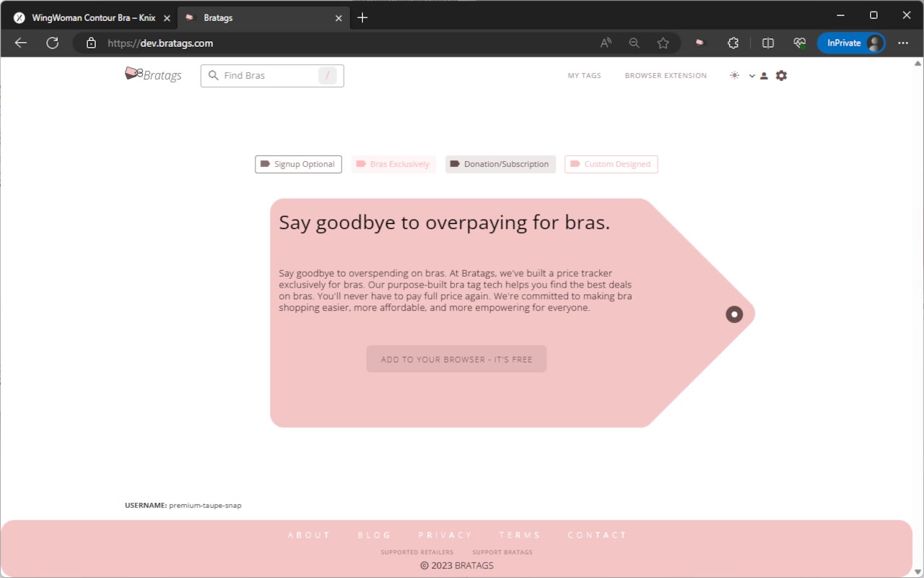The width and height of the screenshot is (924, 578).
Task: Minimize the browser window
Action: pyautogui.click(x=840, y=15)
